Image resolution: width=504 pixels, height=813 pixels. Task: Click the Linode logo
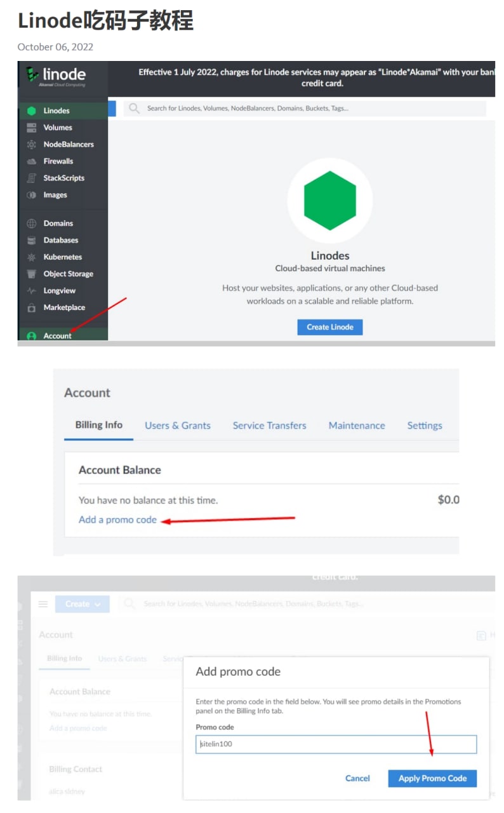tap(56, 76)
